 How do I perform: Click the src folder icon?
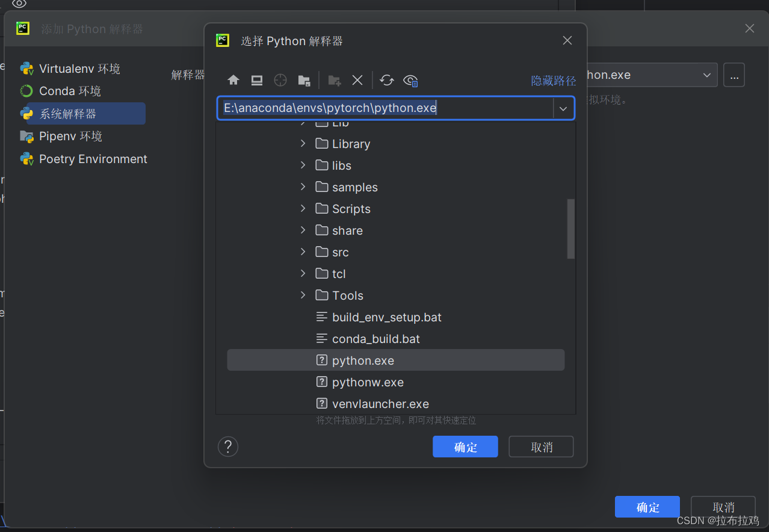click(322, 252)
